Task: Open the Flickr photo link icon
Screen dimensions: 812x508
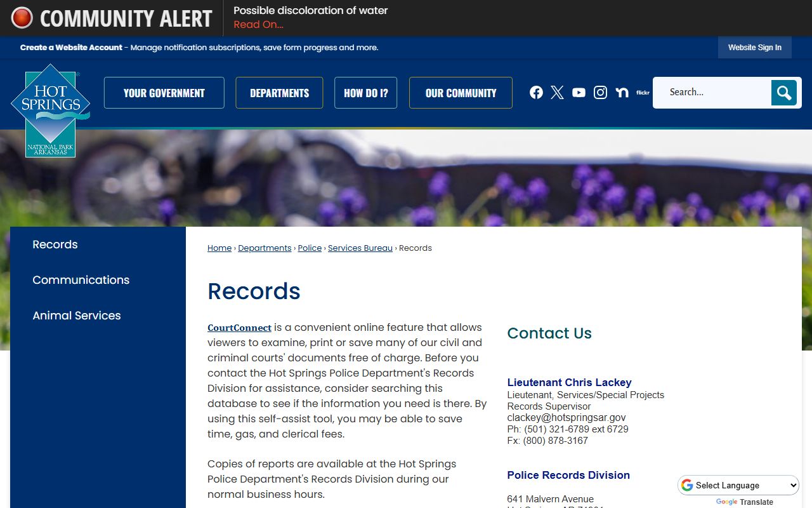Action: 643,93
